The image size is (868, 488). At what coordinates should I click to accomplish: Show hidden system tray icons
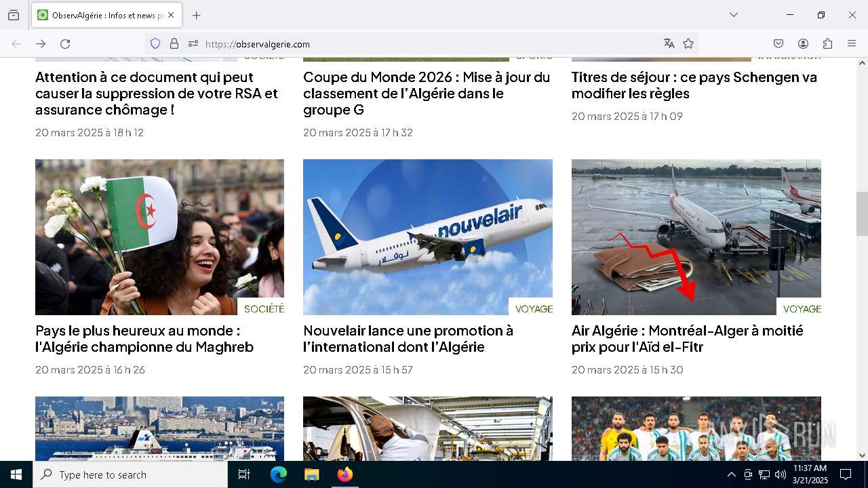pos(731,474)
